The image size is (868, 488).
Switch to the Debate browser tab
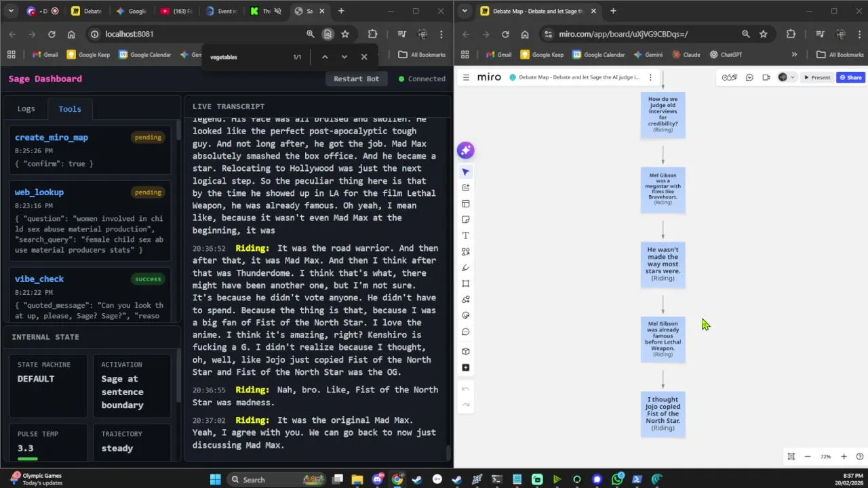click(87, 11)
